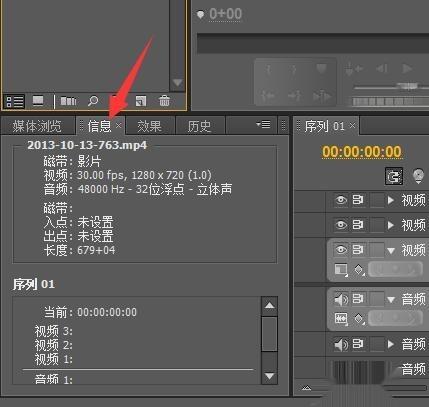Click keyframe navigator on expanded video track

pyautogui.click(x=395, y=269)
